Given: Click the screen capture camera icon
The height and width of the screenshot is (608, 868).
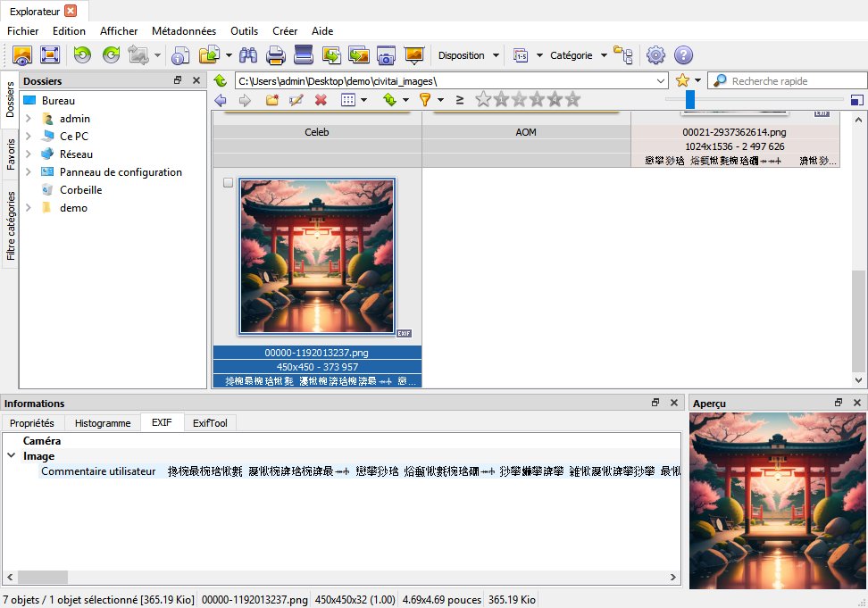Looking at the screenshot, I should pyautogui.click(x=386, y=54).
